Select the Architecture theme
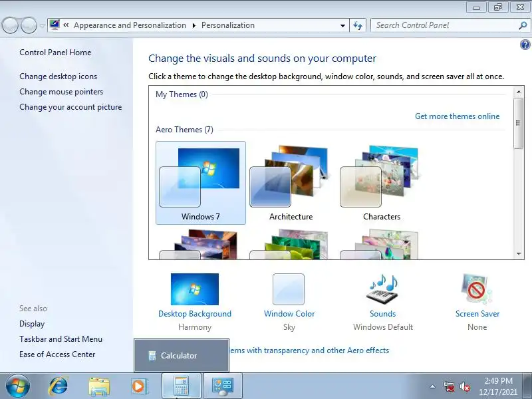Screen dimensions: 532x399 tap(291, 183)
